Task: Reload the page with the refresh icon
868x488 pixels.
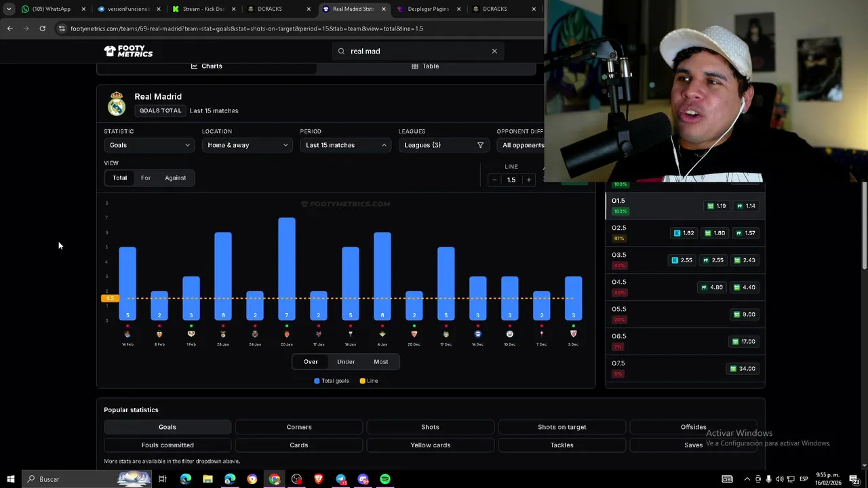Action: (42, 28)
